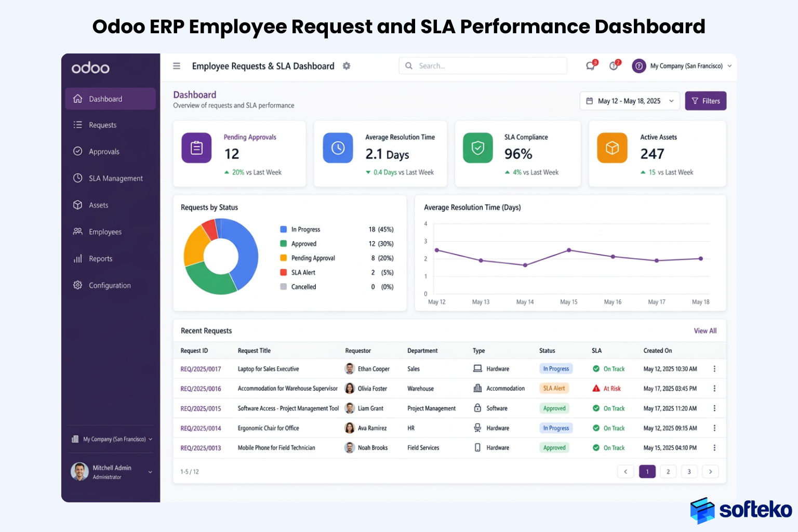Click the hamburger menu icon

[x=177, y=66]
